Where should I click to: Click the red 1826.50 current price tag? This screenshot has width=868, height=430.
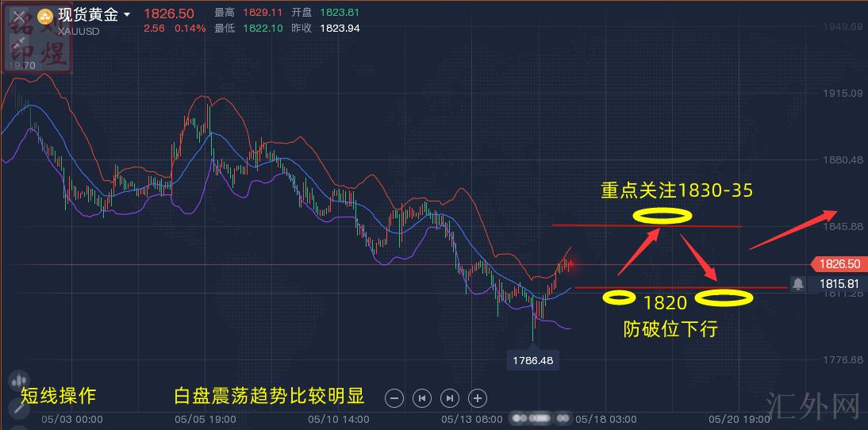pyautogui.click(x=838, y=264)
